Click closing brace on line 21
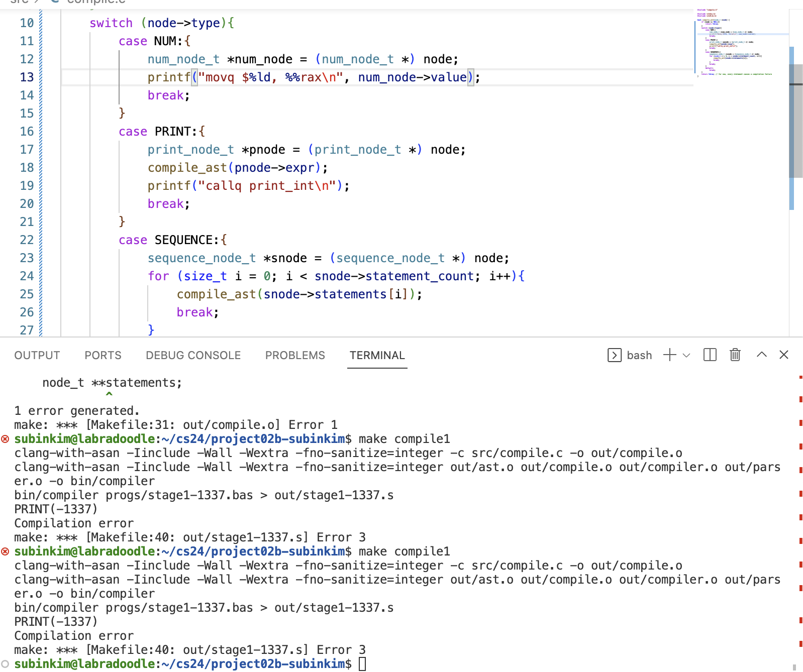The image size is (803, 672). pyautogui.click(x=122, y=222)
